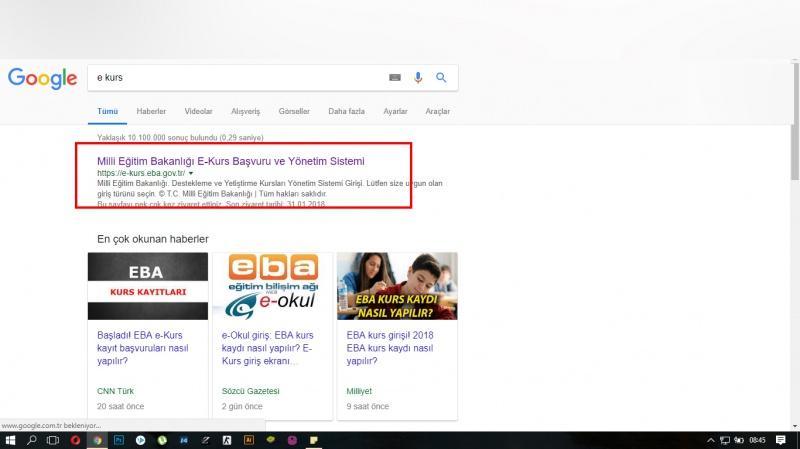Viewport: 800px width, 449px height.
Task: Open the 'Ayarlar' settings dropdown
Action: pyautogui.click(x=395, y=111)
